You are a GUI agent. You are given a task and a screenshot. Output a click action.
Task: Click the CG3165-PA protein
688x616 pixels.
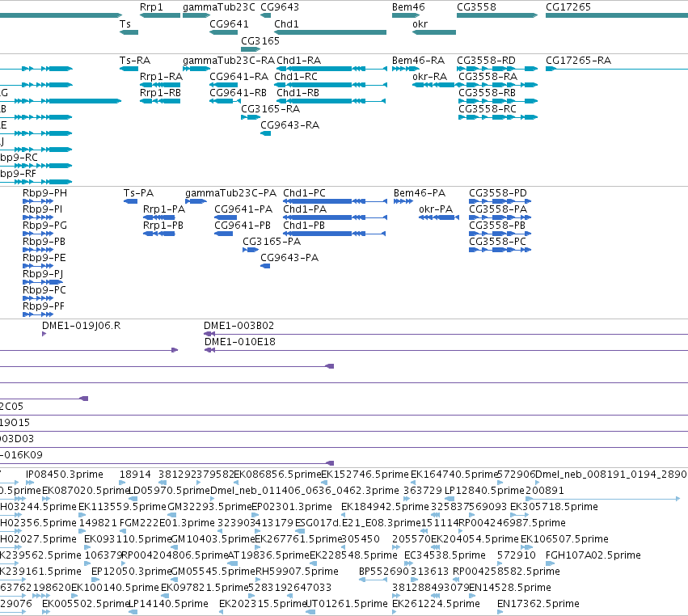click(251, 250)
